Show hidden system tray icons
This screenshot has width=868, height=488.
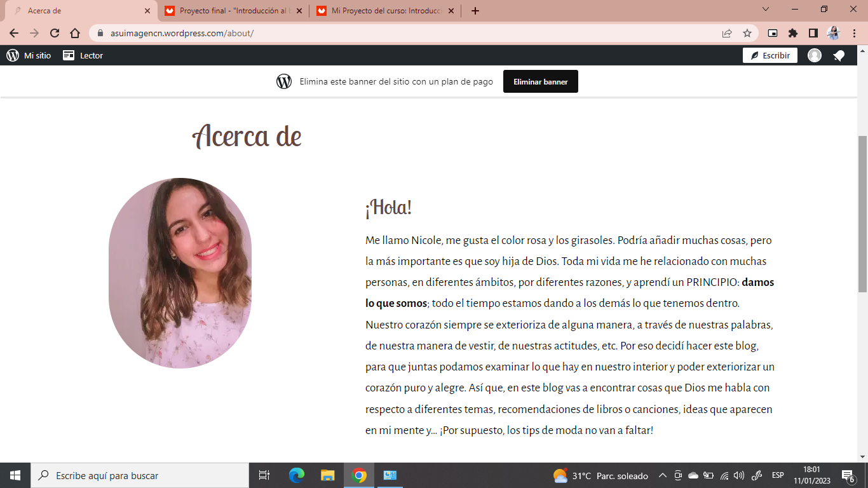[662, 475]
